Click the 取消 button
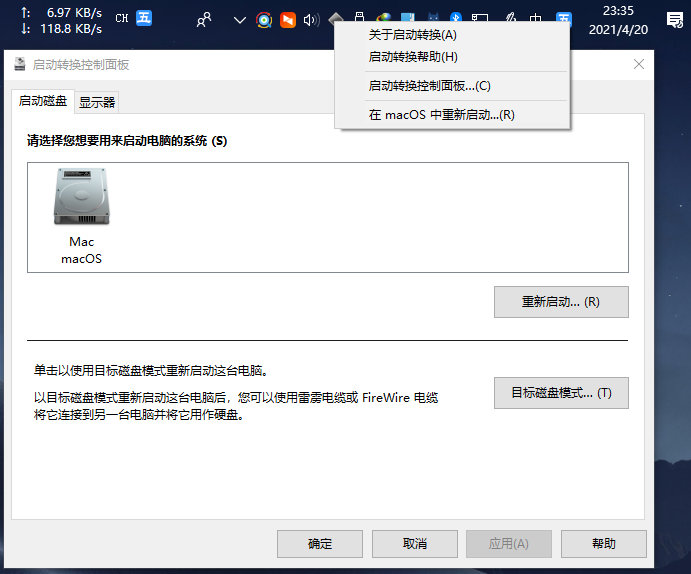 pos(415,544)
